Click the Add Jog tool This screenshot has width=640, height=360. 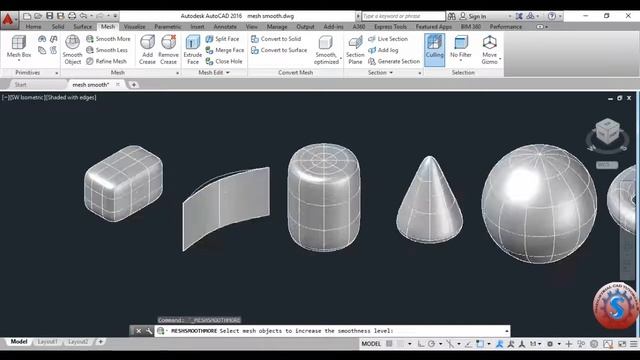click(x=383, y=50)
